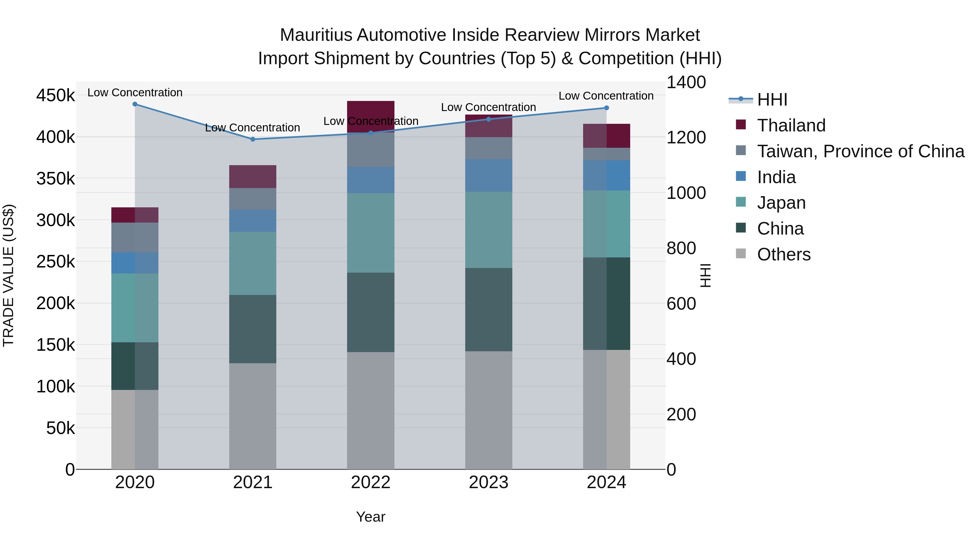Click the 2021 Japan bar segment
Image resolution: width=980 pixels, height=551 pixels.
click(x=253, y=263)
